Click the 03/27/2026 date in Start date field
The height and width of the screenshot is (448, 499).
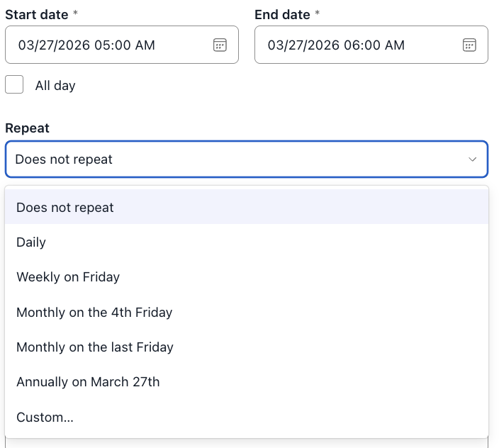click(54, 45)
